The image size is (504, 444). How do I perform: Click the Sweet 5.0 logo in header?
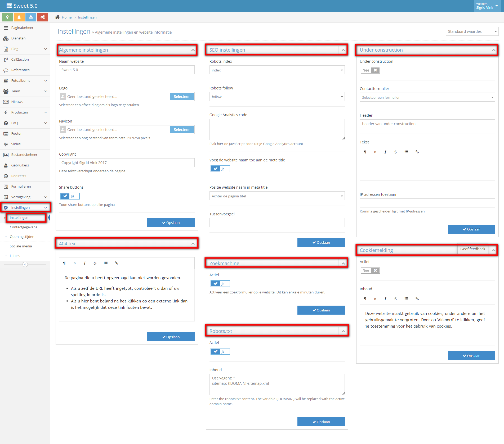(22, 6)
